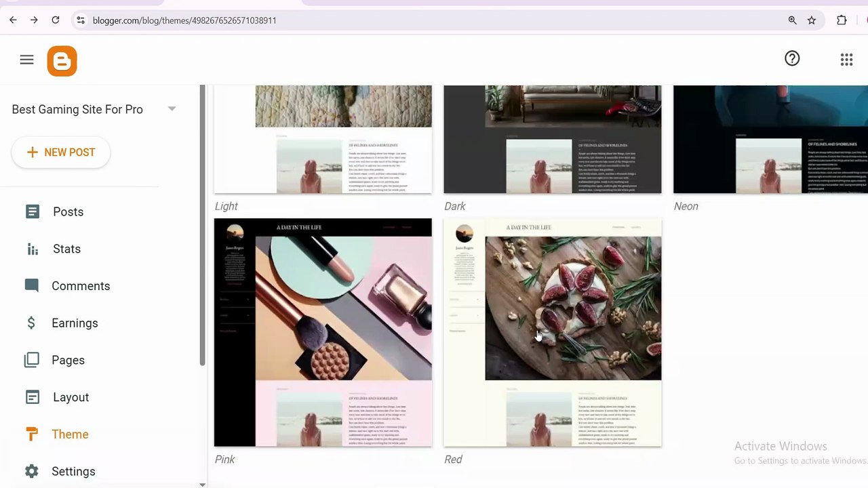Image resolution: width=868 pixels, height=488 pixels.
Task: Select the Neon theme thumbnail
Action: (x=770, y=139)
